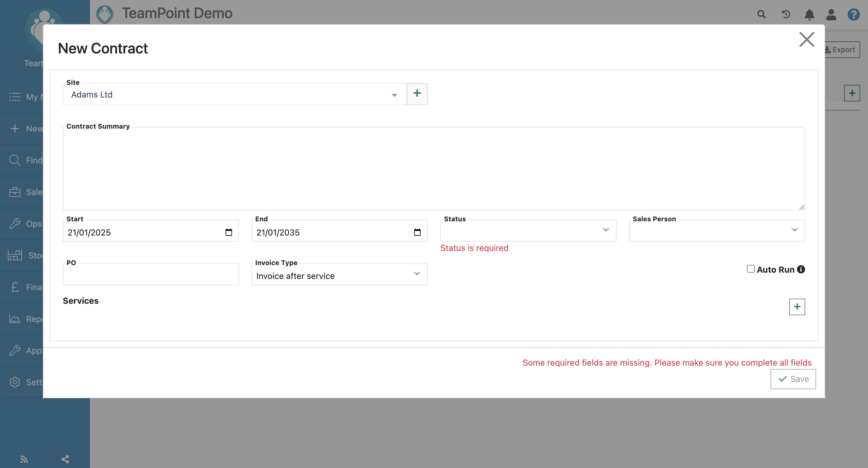Click the TeamPoint share/network icon bottom left
868x468 pixels.
[x=65, y=459]
